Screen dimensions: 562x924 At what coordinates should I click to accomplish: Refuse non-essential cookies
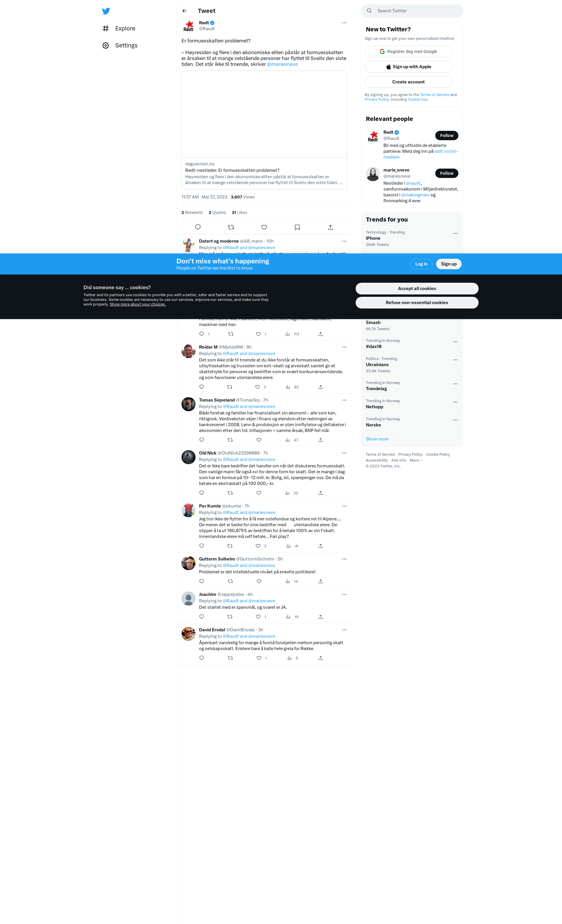tap(417, 303)
